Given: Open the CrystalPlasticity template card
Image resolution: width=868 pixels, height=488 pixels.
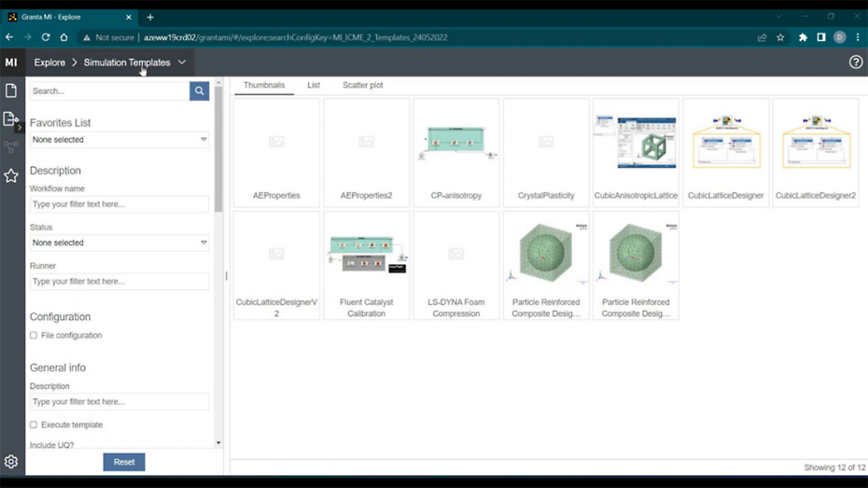Looking at the screenshot, I should (x=546, y=153).
